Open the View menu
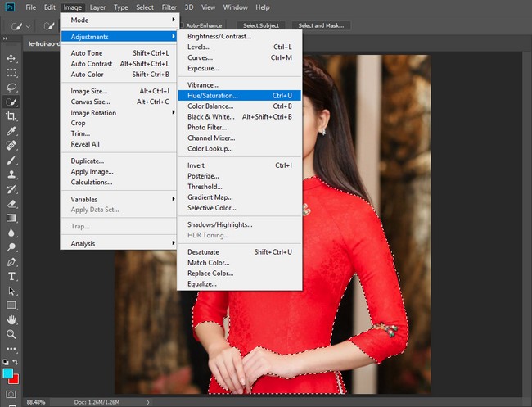This screenshot has height=407, width=532. tap(208, 7)
